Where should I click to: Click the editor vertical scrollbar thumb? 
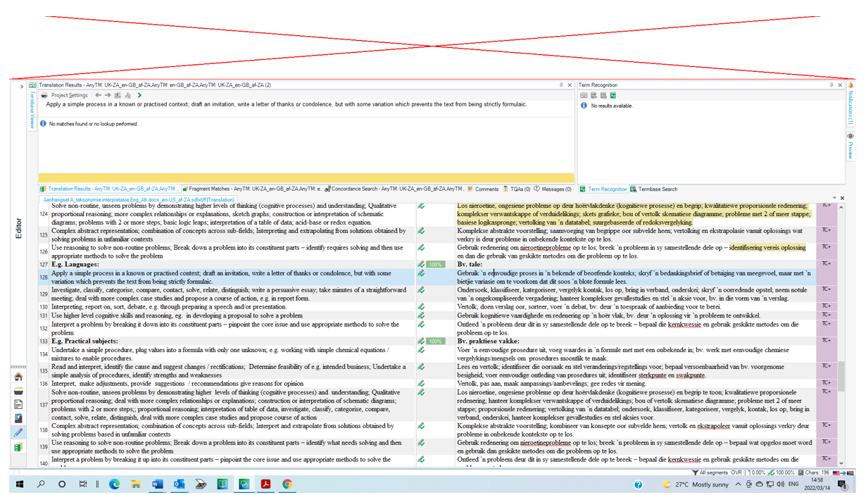point(841,377)
